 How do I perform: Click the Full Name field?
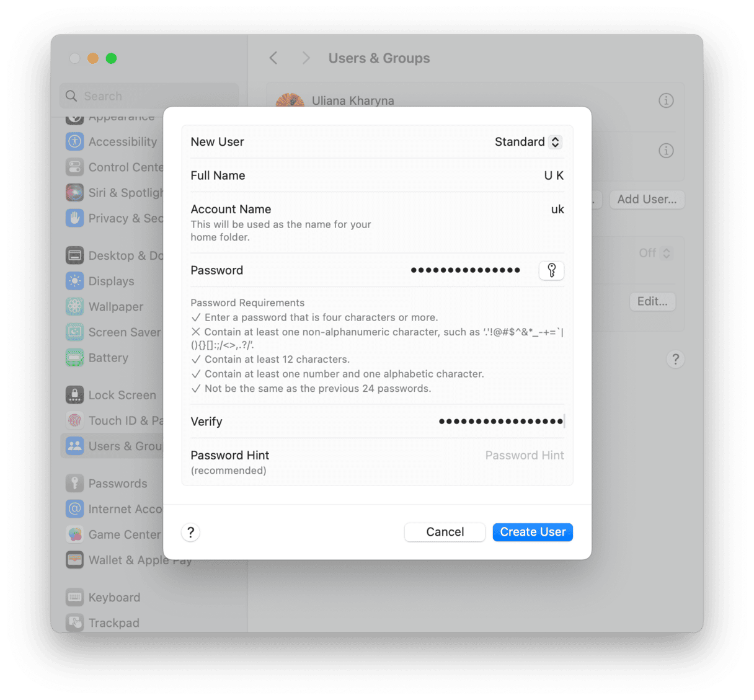click(x=377, y=175)
